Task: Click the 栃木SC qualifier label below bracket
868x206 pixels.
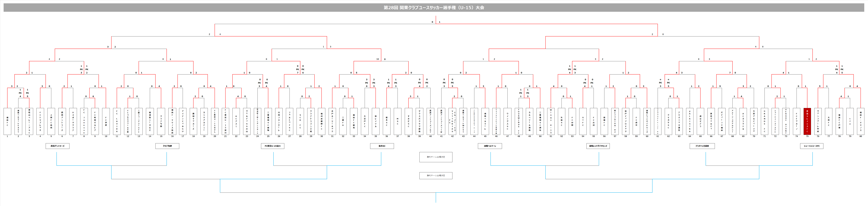Action: (x=382, y=146)
